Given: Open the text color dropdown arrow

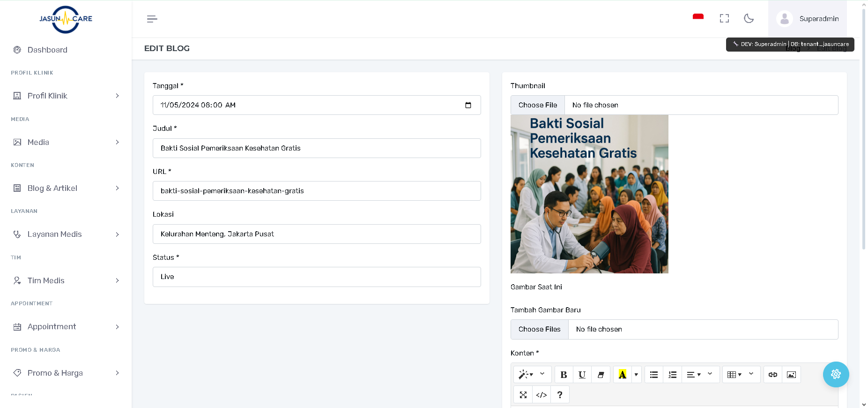Looking at the screenshot, I should [x=636, y=375].
